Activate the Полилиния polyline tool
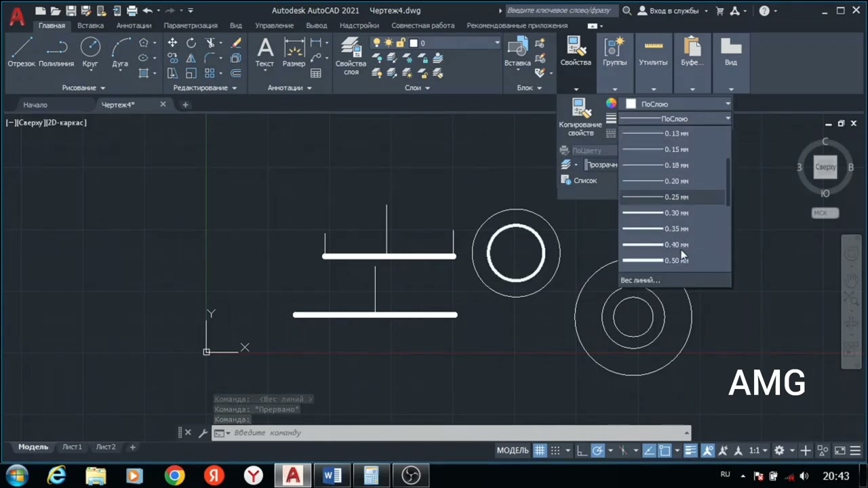This screenshot has height=488, width=868. point(56,52)
